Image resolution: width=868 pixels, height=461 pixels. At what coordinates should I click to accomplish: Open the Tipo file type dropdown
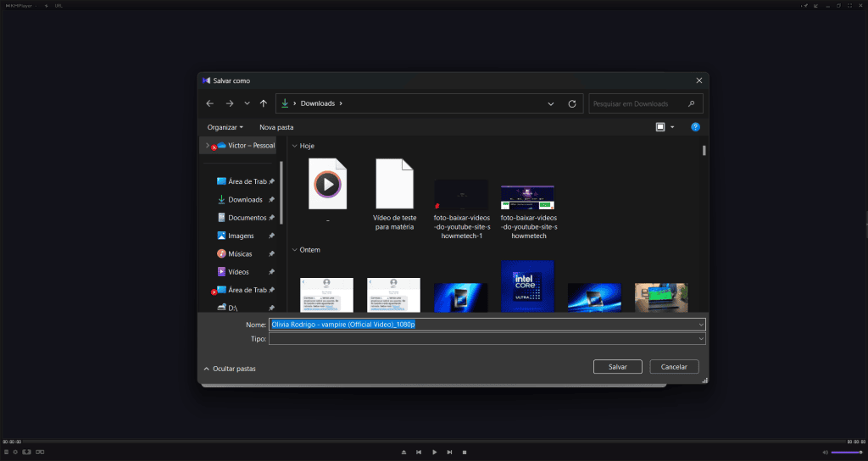click(x=701, y=339)
